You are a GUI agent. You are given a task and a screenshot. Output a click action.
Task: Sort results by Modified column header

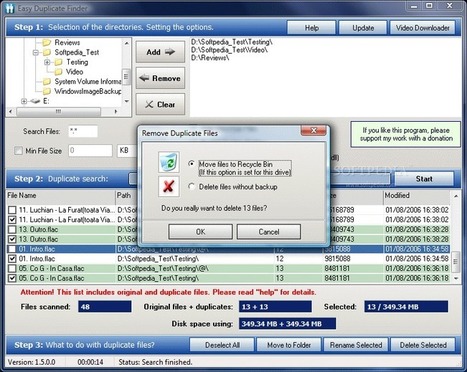417,196
